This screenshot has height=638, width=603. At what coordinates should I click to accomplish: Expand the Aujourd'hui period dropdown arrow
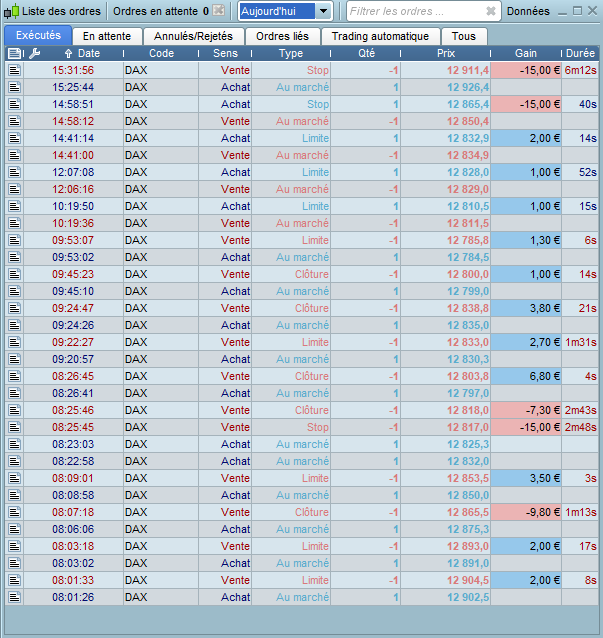pos(323,11)
